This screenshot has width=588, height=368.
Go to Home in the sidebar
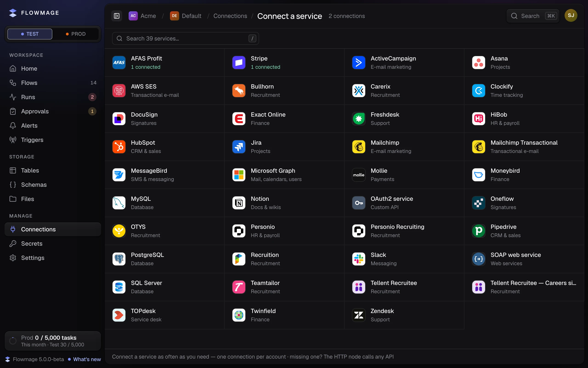pos(53,69)
